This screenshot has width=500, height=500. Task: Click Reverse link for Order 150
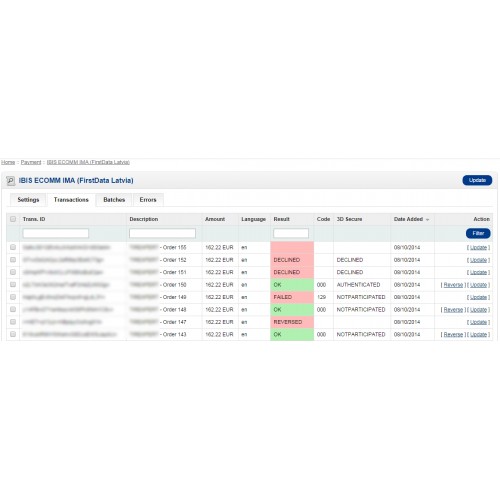pyautogui.click(x=453, y=285)
